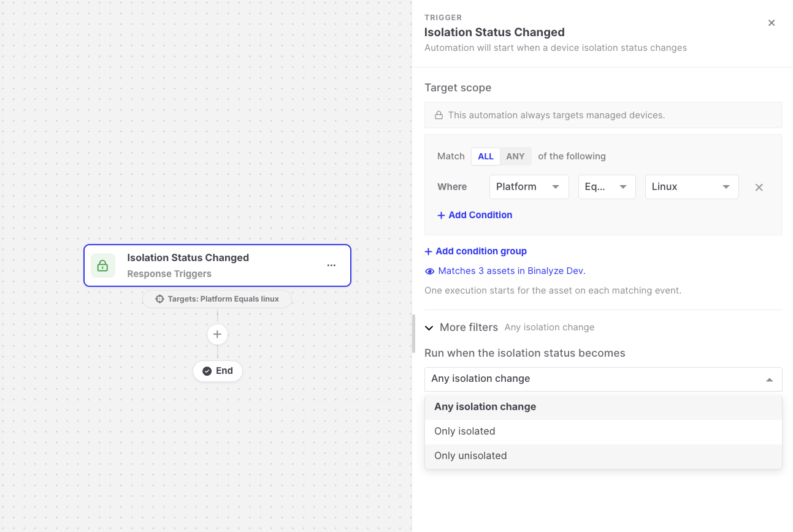Image resolution: width=793 pixels, height=532 pixels.
Task: Click the plus button to add a workflow step
Action: 218,335
